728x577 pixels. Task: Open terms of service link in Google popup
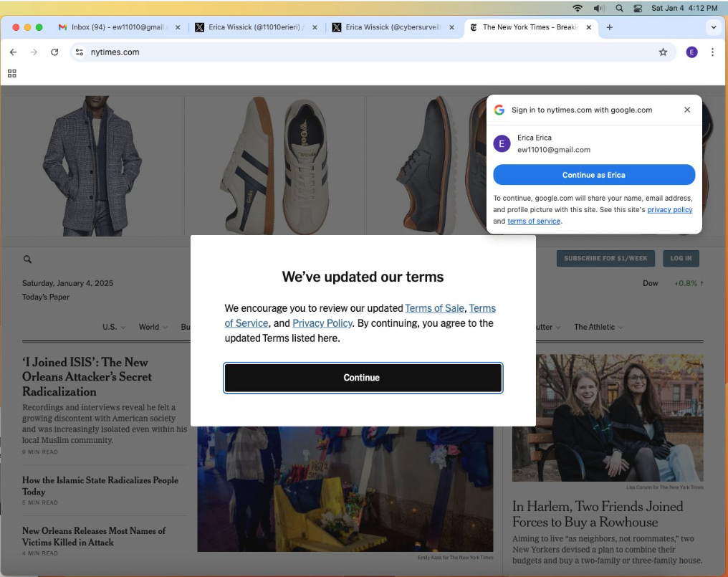[534, 221]
